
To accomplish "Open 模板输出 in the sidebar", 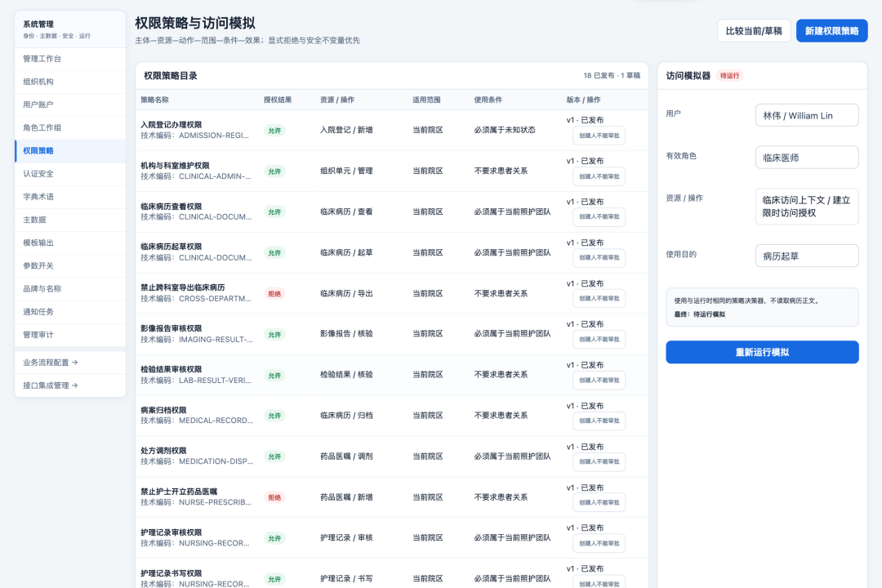I will tap(70, 243).
